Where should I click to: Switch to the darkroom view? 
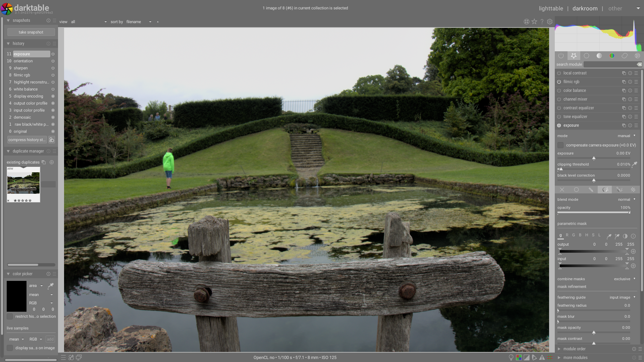[x=585, y=8]
